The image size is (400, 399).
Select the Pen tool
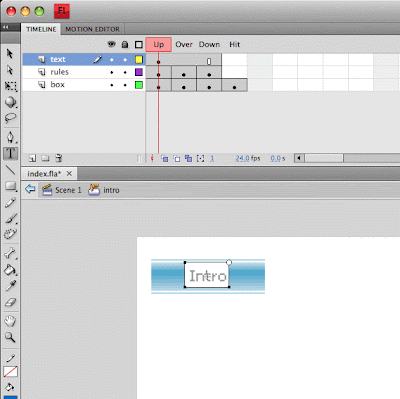[11, 137]
